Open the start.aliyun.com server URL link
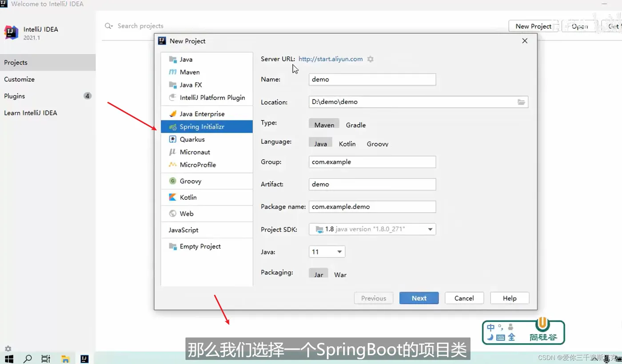Image resolution: width=622 pixels, height=364 pixels. point(331,59)
